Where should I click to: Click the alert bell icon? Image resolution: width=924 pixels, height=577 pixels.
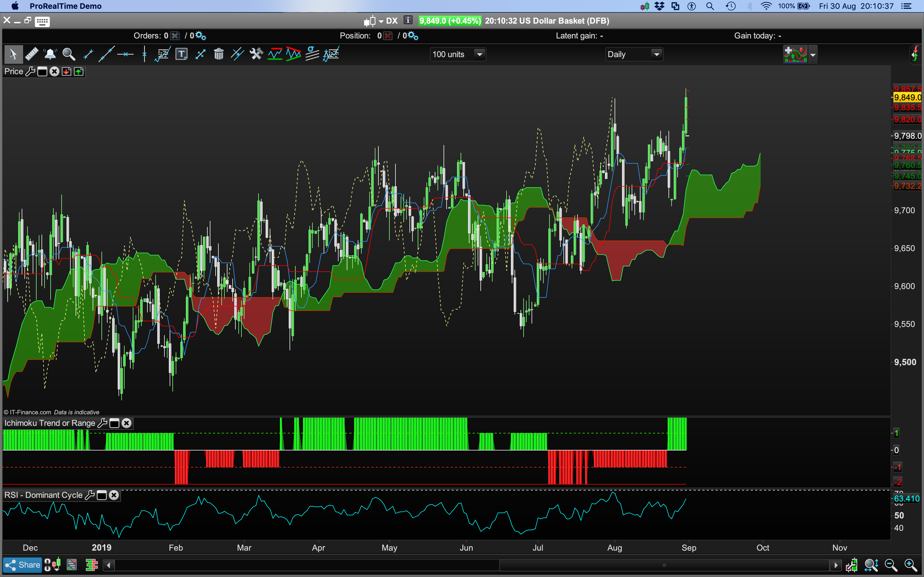point(50,54)
